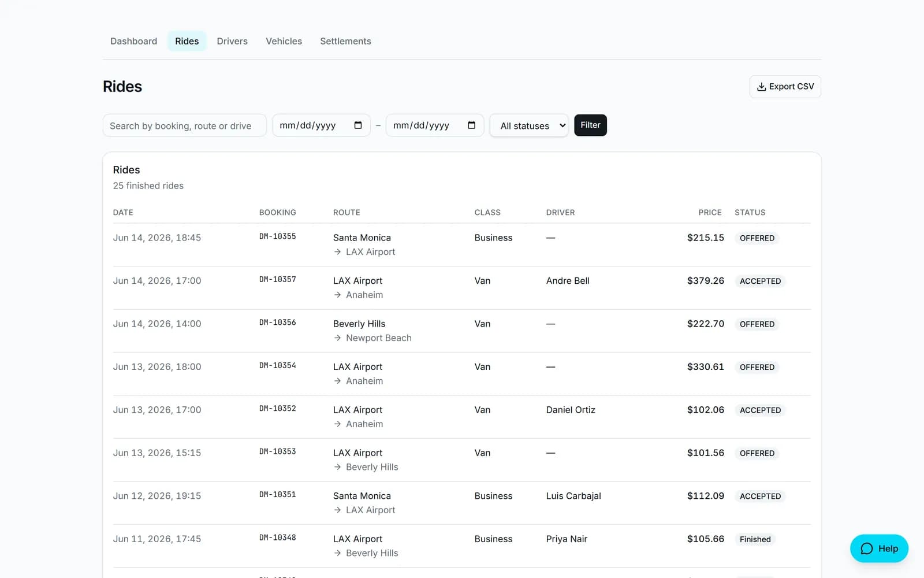Click the OFFERED badge for DM-10353

tap(757, 453)
